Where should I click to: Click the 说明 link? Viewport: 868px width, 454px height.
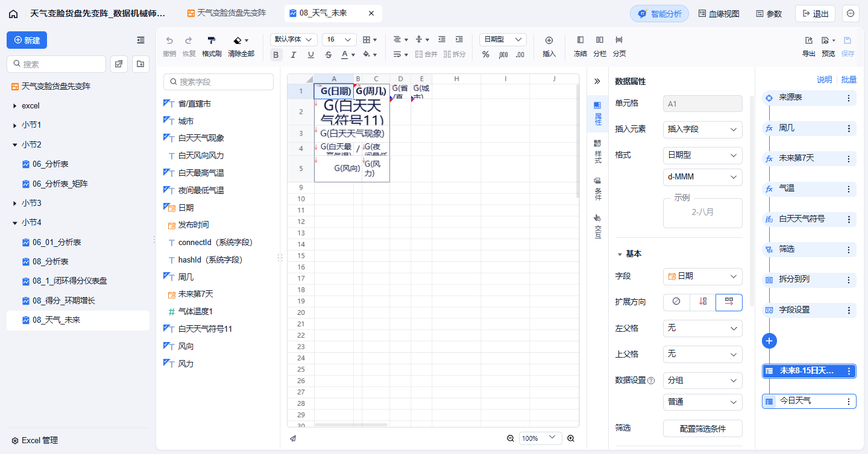pos(824,79)
